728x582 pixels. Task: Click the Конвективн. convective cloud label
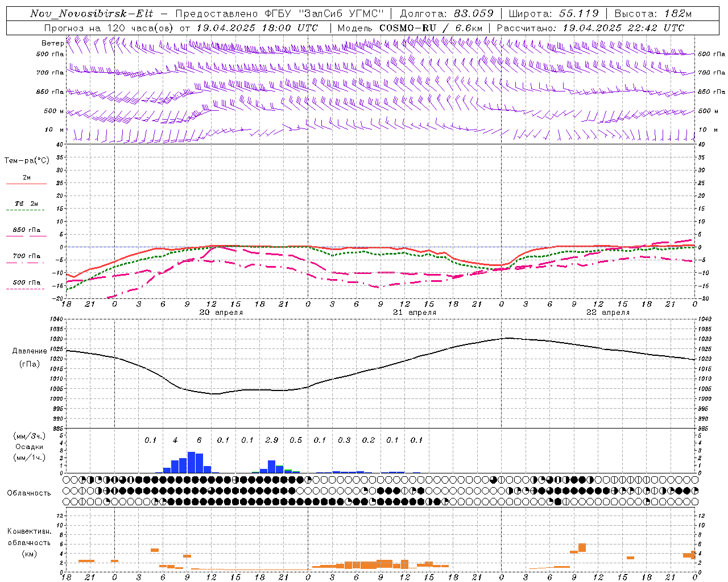tap(30, 531)
